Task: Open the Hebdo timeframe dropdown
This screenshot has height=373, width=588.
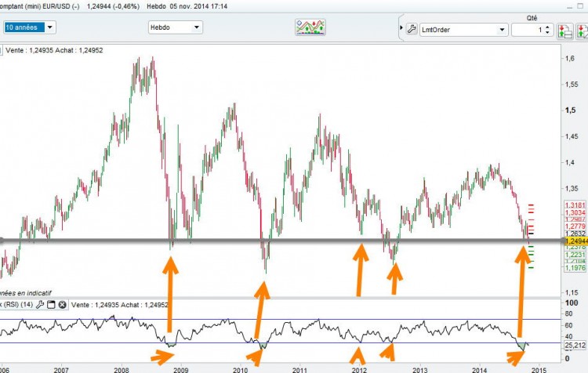Action: click(176, 27)
